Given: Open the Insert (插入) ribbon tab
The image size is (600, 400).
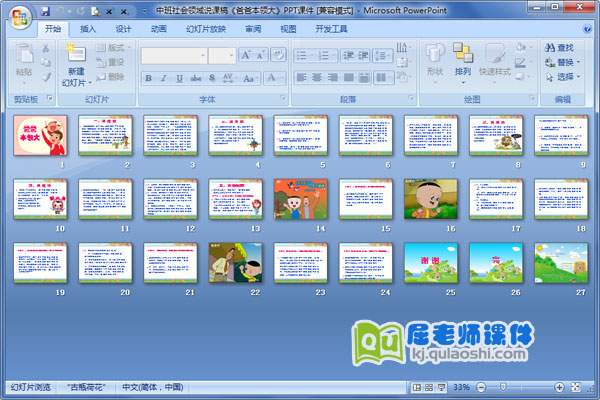Looking at the screenshot, I should click(x=89, y=29).
